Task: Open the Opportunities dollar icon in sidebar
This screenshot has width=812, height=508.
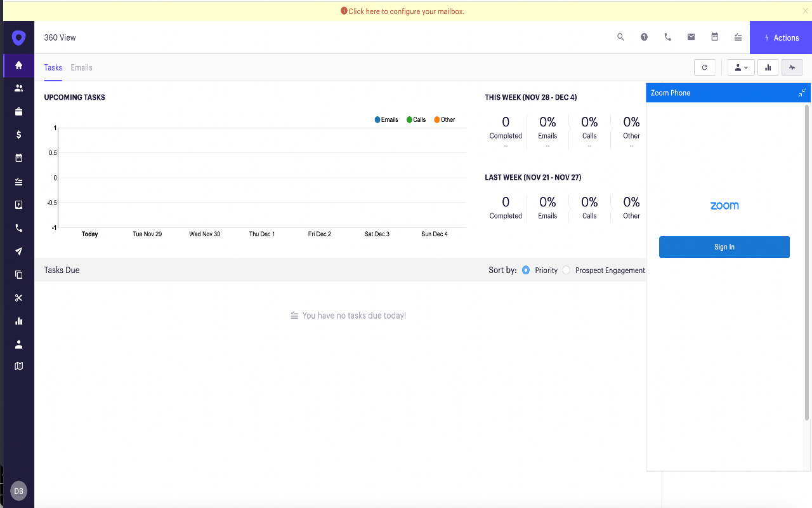Action: 18,135
